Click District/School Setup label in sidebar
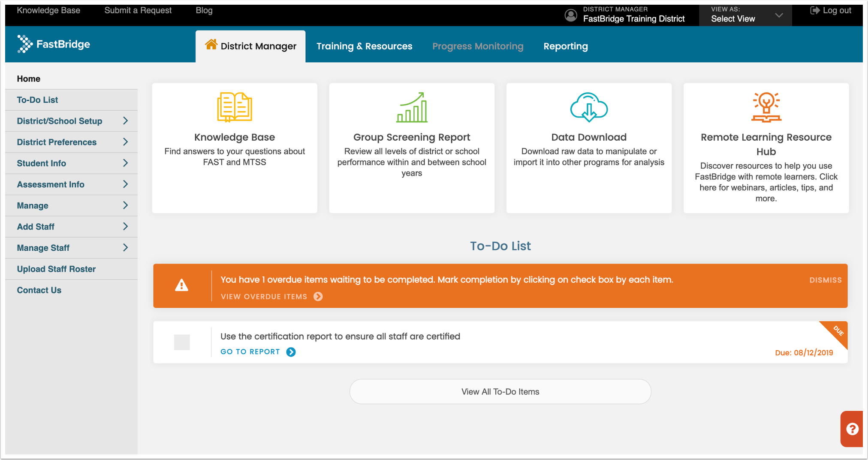The width and height of the screenshot is (868, 460). click(60, 121)
